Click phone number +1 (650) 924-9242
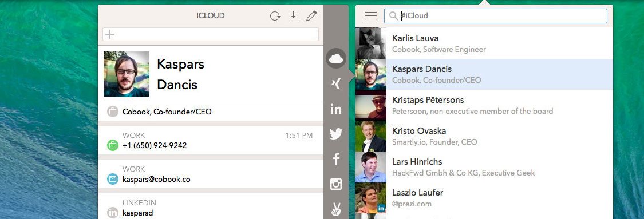The height and width of the screenshot is (219, 644). (x=155, y=146)
